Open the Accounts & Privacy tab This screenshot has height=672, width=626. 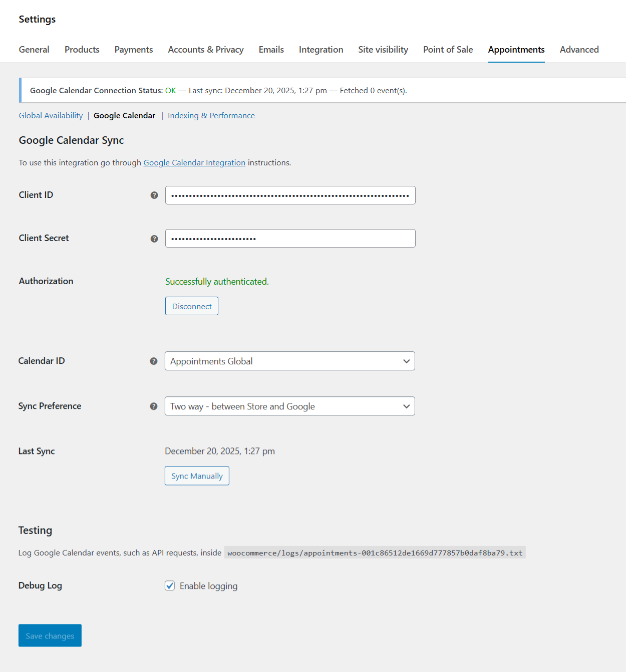pos(205,50)
